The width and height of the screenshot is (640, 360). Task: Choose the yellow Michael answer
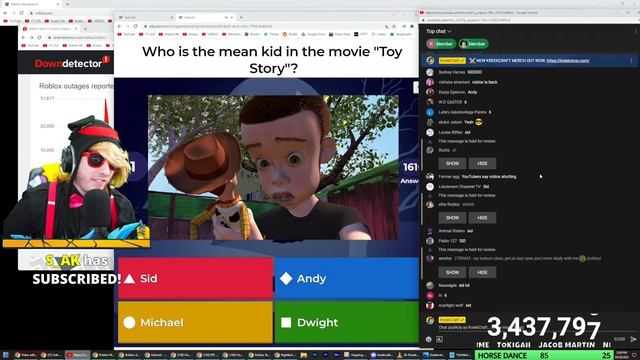[195, 322]
